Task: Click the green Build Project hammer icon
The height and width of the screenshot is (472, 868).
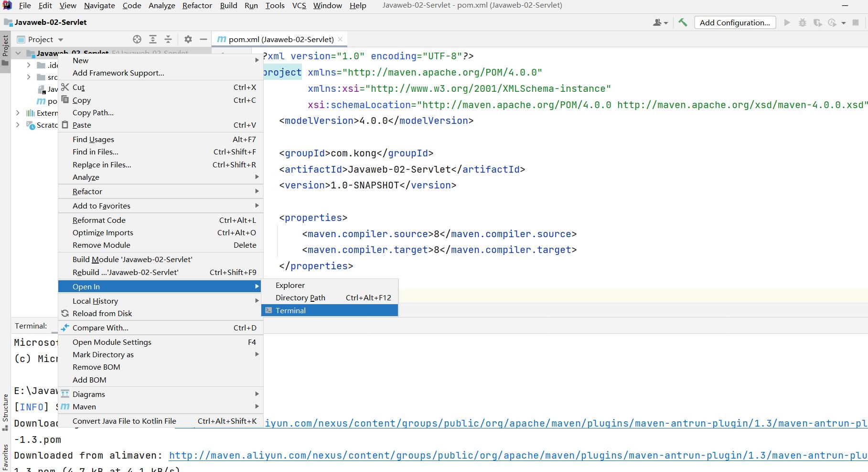Action: tap(683, 22)
